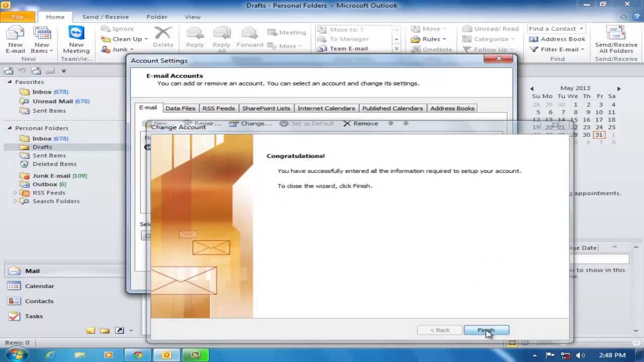This screenshot has height=362, width=644.
Task: Select the Outbox folder
Action: 49,184
